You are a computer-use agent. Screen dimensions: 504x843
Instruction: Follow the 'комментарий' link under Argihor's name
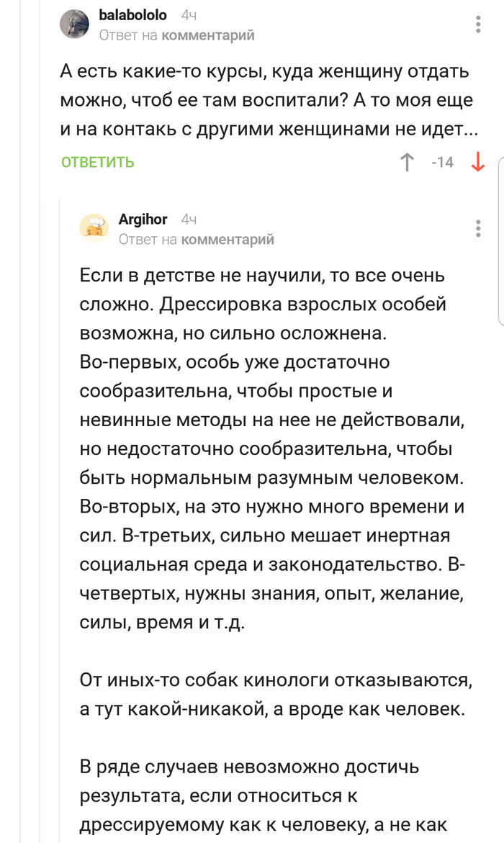click(x=228, y=239)
